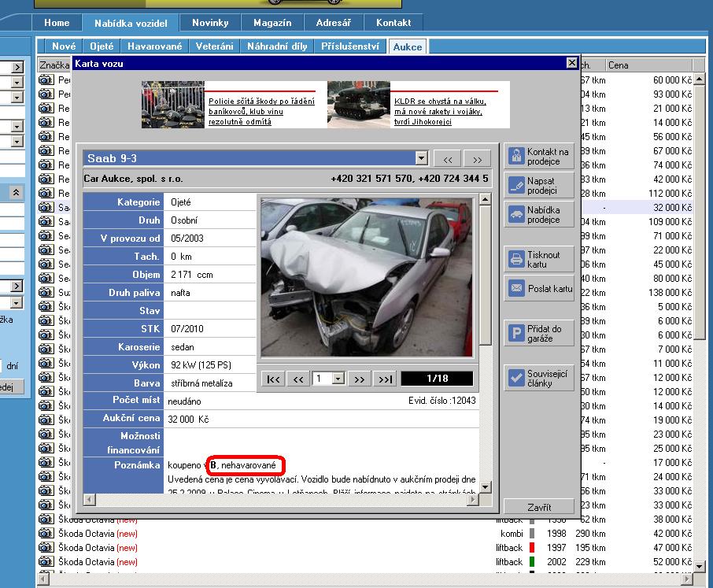Switch to the Náhradní díly subtab
This screenshot has width=713, height=588.
277,46
